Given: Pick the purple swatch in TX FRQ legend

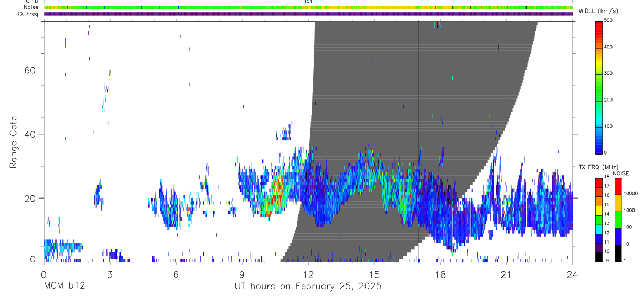Looking at the screenshot, I should (x=599, y=247).
